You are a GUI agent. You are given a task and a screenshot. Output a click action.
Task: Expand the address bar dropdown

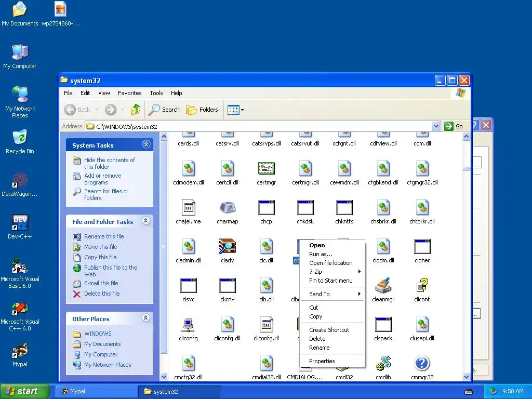tap(436, 126)
